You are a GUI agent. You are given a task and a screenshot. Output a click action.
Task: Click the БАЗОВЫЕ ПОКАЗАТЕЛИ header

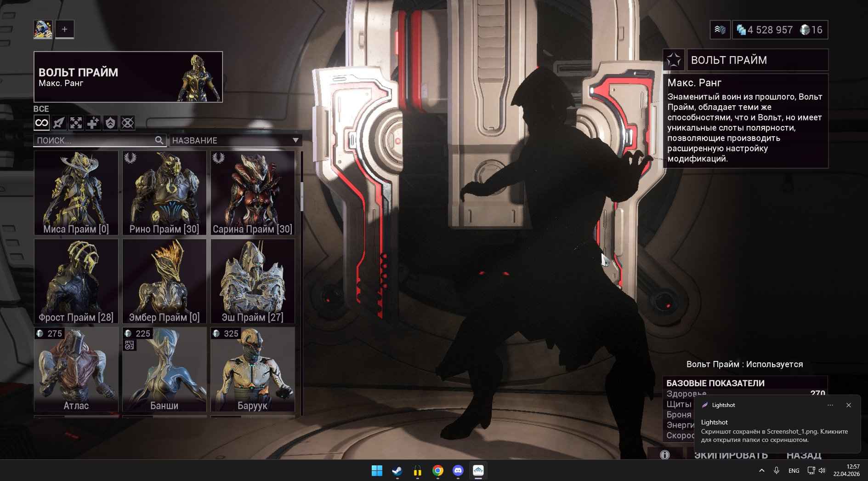click(x=715, y=383)
